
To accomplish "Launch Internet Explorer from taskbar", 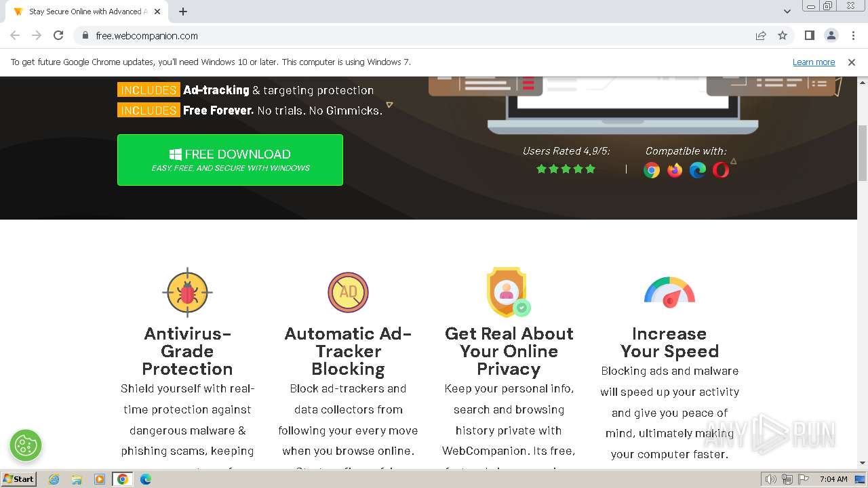I will 54,479.
